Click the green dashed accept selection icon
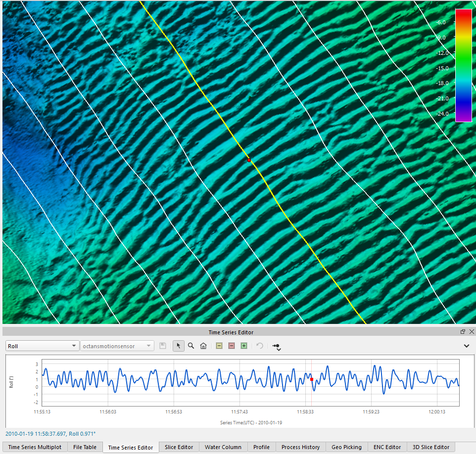 coord(243,346)
